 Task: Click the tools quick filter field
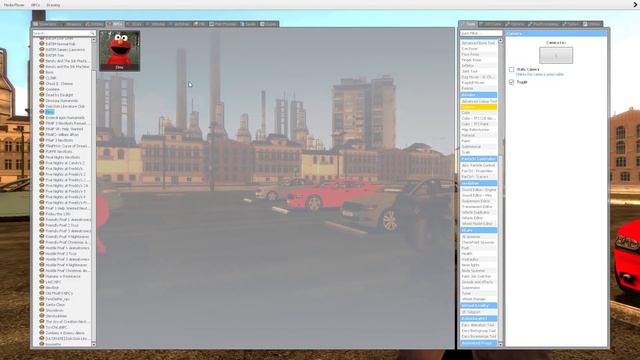[x=481, y=33]
